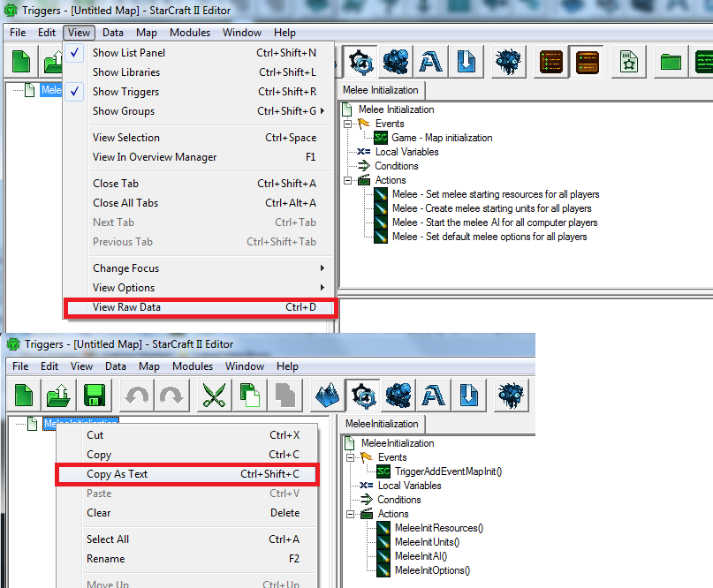Click the Undo arrow icon in the lower window

pyautogui.click(x=137, y=395)
